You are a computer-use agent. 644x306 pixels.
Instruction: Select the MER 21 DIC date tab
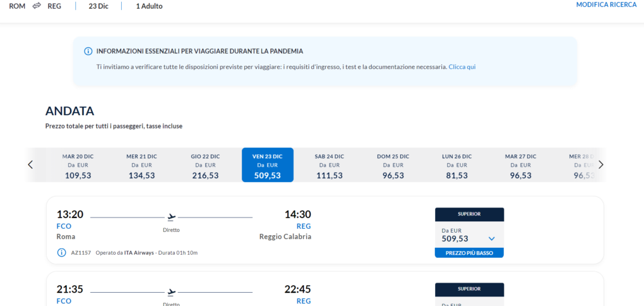point(141,166)
